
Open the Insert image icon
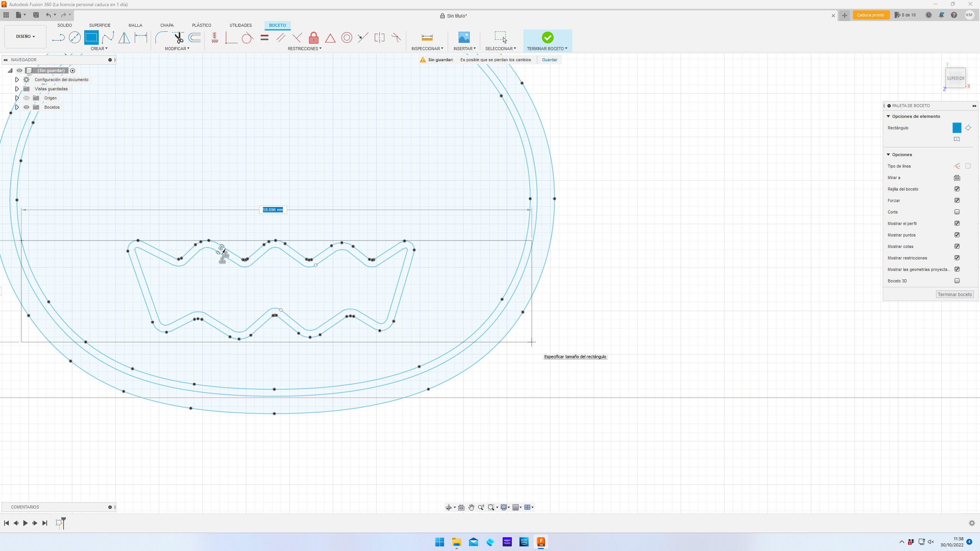coord(464,37)
